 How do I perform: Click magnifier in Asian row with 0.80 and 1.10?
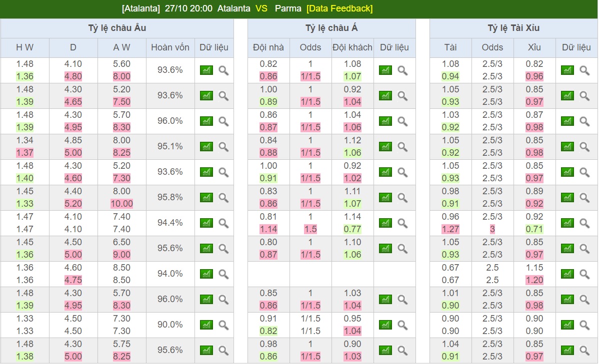[x=402, y=249]
